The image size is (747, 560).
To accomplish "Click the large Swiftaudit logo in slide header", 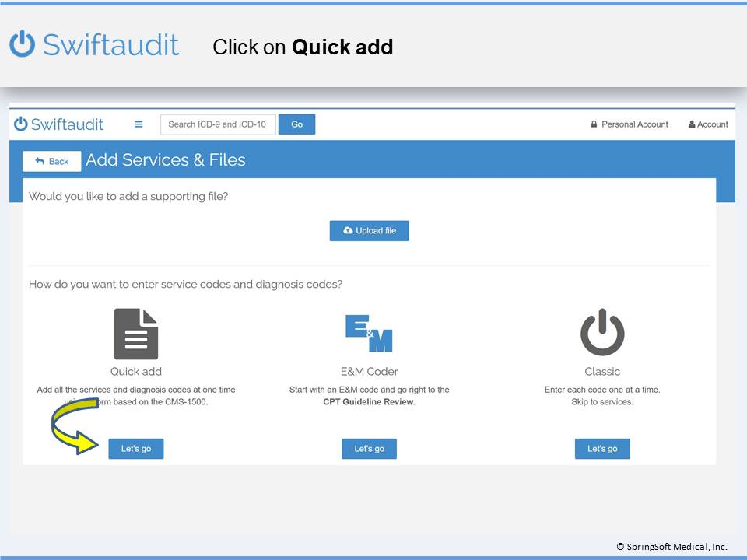I will pyautogui.click(x=94, y=44).
